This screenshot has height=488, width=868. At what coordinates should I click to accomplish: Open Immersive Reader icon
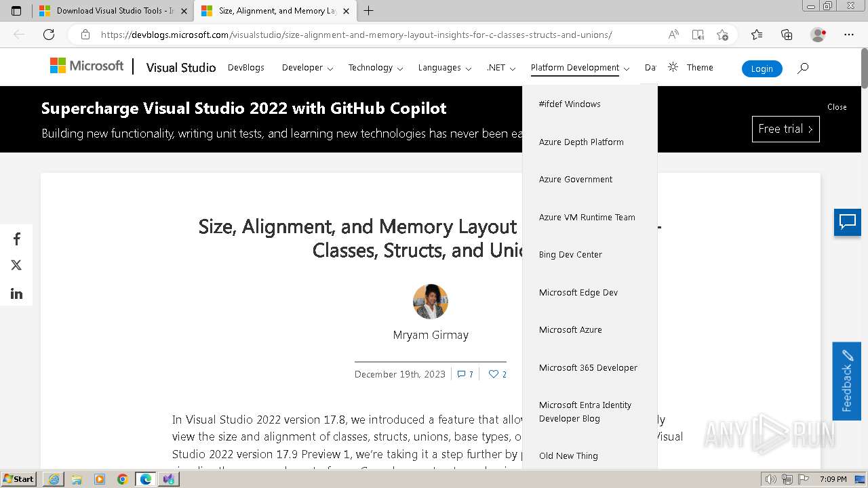(x=698, y=35)
